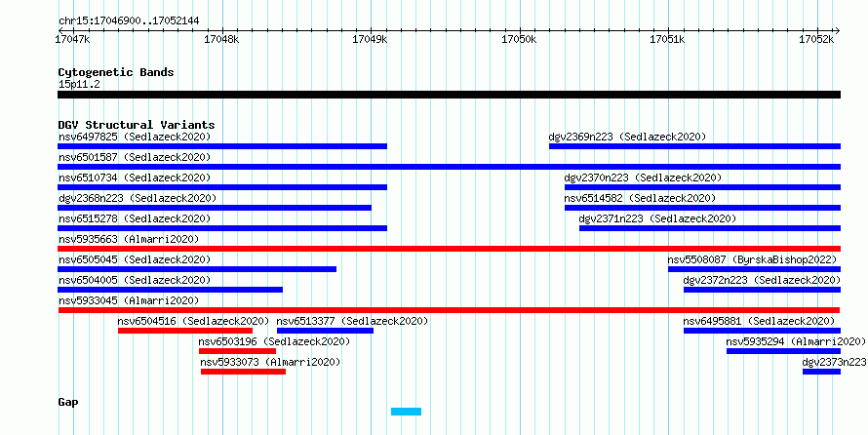Viewport: 868px width, 435px height.
Task: Click the red bar under nsv5933073
Action: pos(244,372)
